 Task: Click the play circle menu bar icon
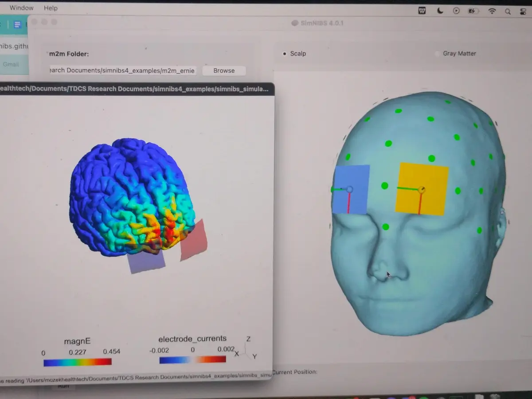click(457, 11)
